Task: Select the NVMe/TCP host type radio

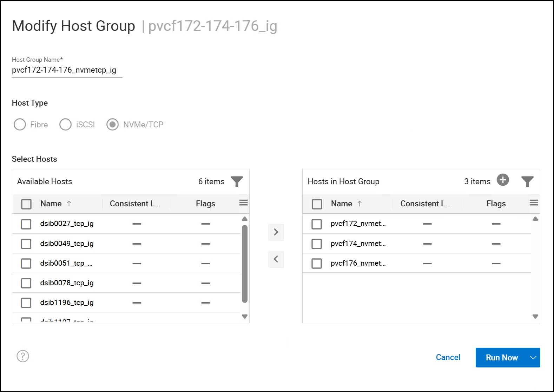Action: tap(112, 124)
